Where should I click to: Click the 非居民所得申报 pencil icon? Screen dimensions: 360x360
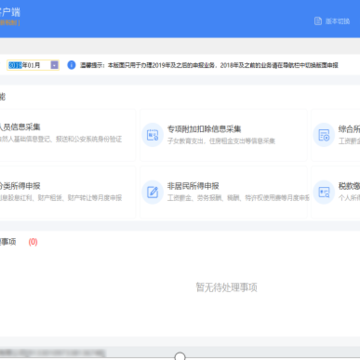coord(152,192)
